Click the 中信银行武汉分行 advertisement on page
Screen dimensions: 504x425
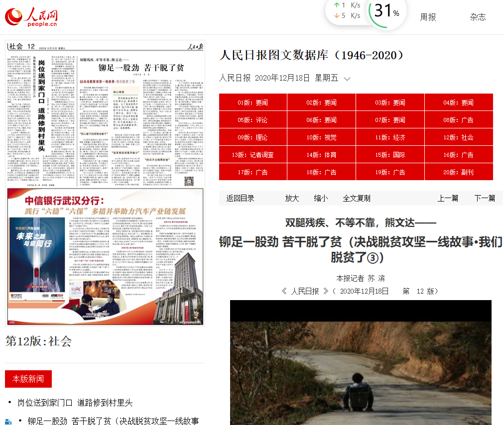(x=105, y=257)
